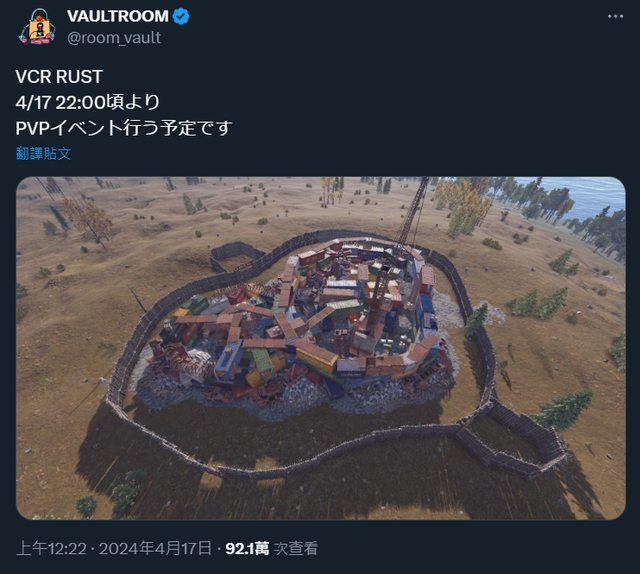The height and width of the screenshot is (574, 640).
Task: Open the VAULTROOM profile avatar
Action: point(37,27)
